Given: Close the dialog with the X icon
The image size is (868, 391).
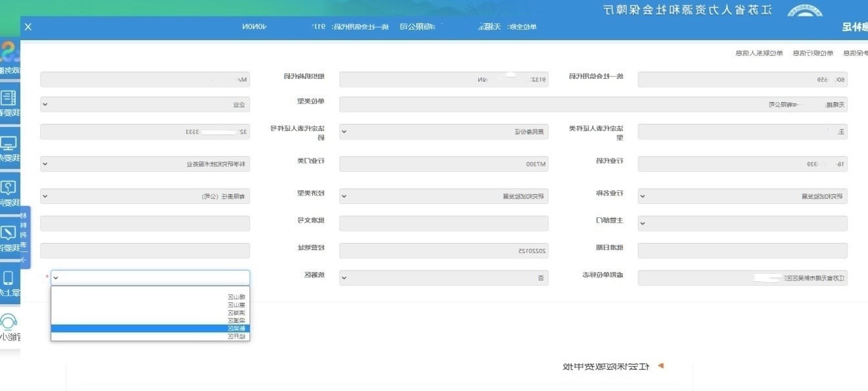Looking at the screenshot, I should click(x=28, y=26).
